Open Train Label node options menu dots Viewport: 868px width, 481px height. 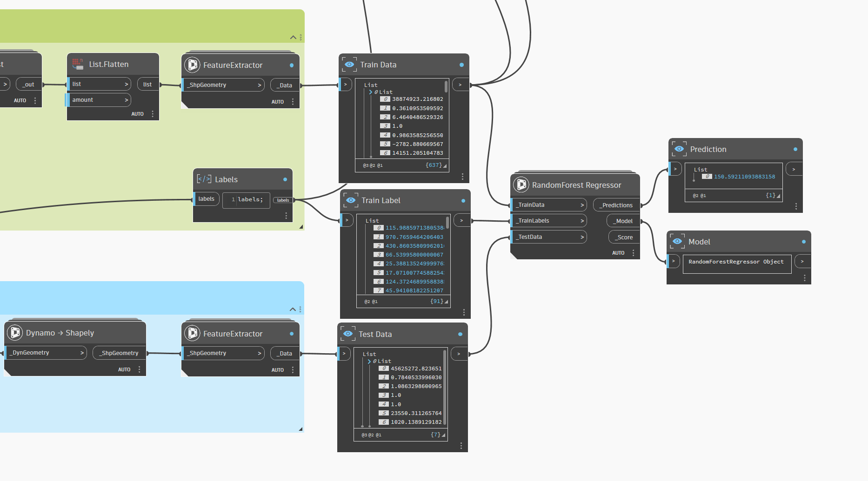point(464,312)
